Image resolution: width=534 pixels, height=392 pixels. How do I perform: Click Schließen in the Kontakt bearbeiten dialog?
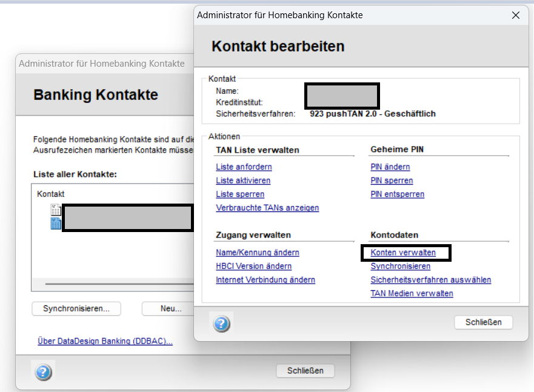(x=483, y=322)
